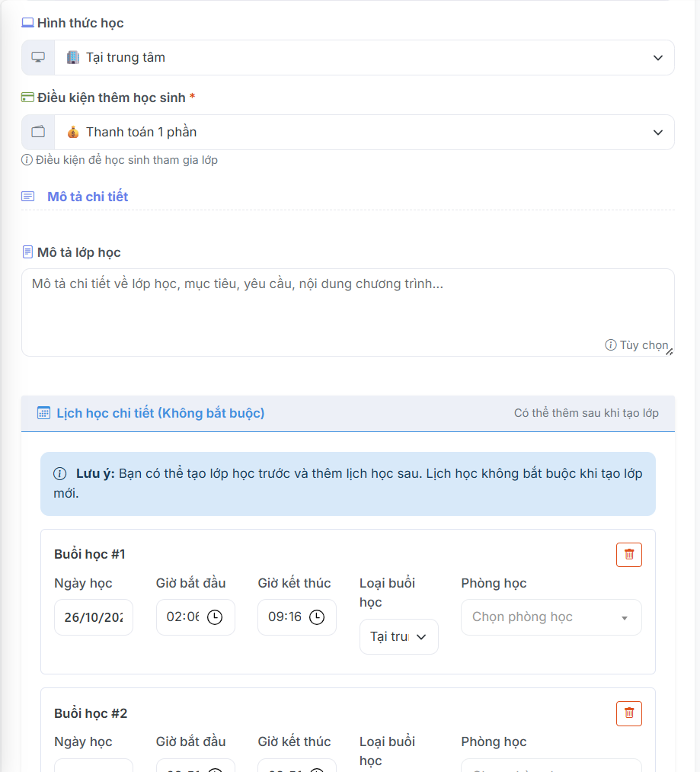The height and width of the screenshot is (772, 700).
Task: Click the Mô tả chi tiết list icon
Action: tap(28, 197)
